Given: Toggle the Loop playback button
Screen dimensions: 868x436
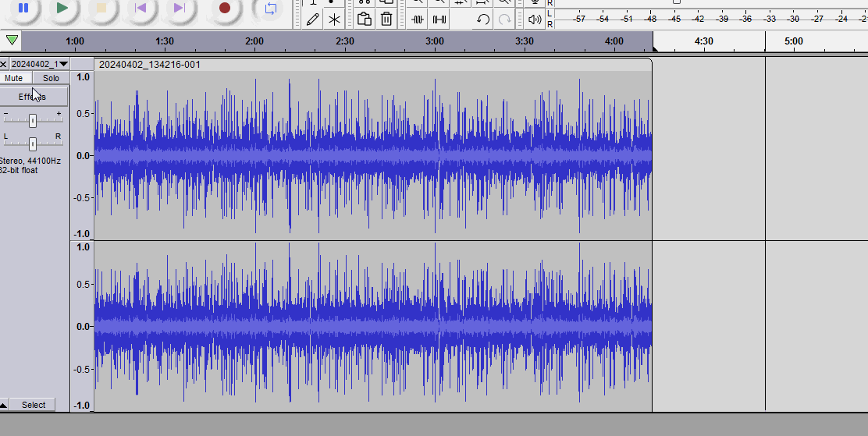Looking at the screenshot, I should (x=270, y=8).
